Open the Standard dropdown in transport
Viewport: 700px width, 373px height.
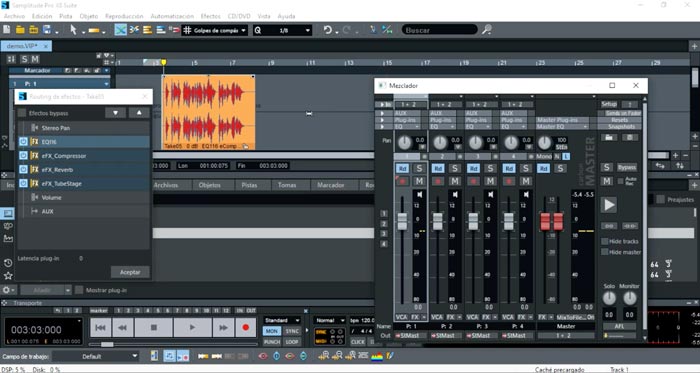[282, 320]
